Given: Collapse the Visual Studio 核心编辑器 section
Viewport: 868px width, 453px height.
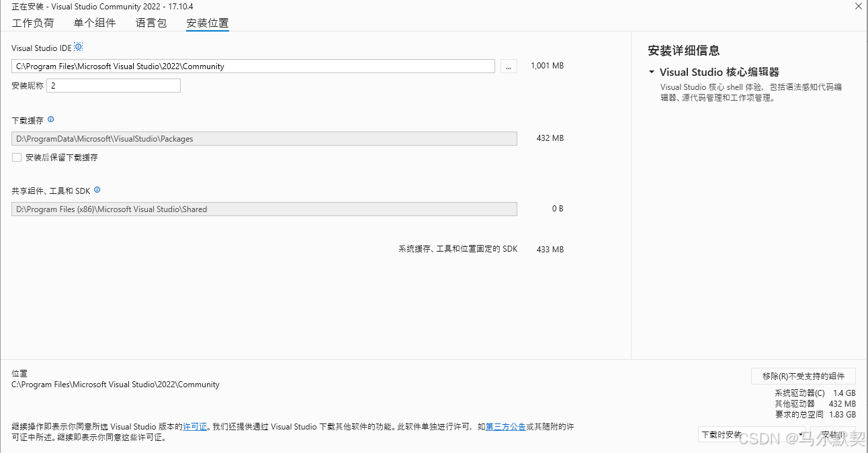Looking at the screenshot, I should 652,72.
